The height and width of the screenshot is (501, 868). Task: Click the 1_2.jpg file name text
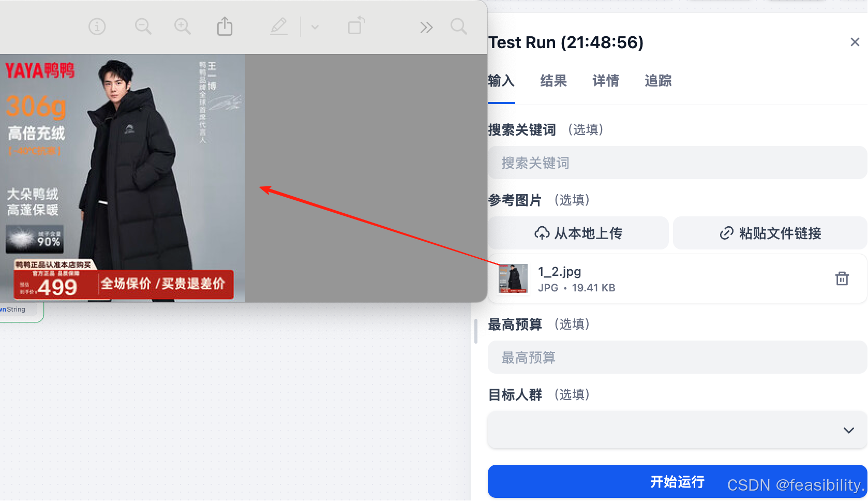point(559,272)
